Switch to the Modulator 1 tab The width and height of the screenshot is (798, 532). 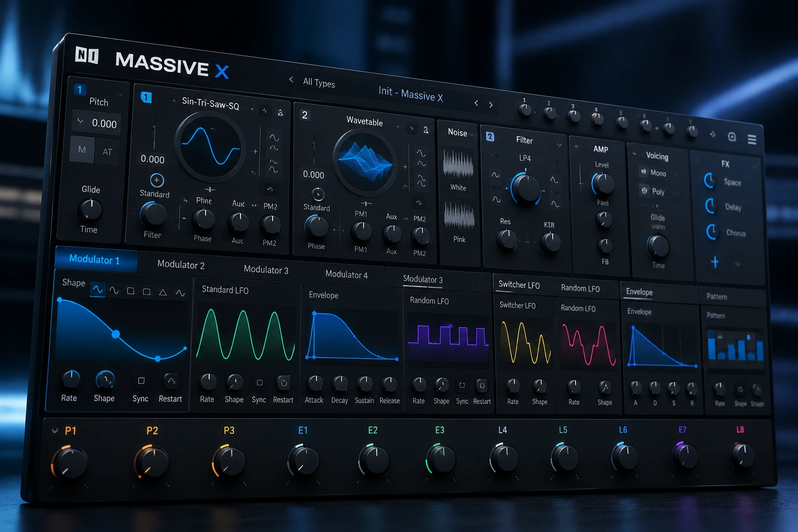click(x=97, y=259)
